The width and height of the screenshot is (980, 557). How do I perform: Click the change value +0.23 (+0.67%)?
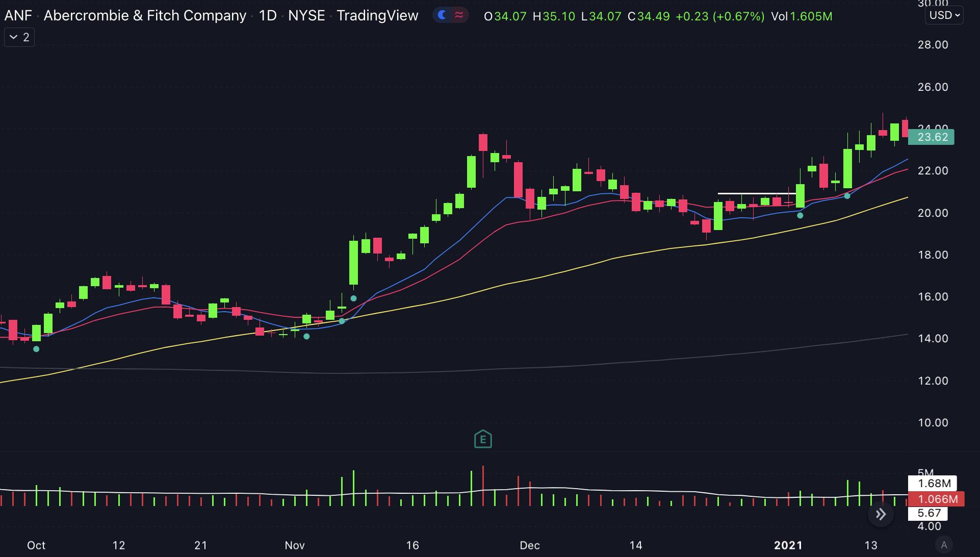click(x=720, y=16)
